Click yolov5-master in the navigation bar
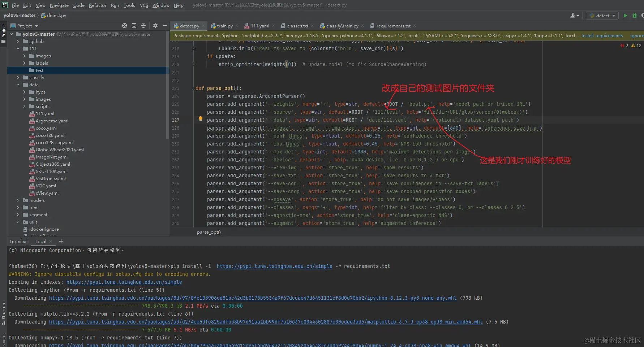The image size is (644, 347). [20, 16]
